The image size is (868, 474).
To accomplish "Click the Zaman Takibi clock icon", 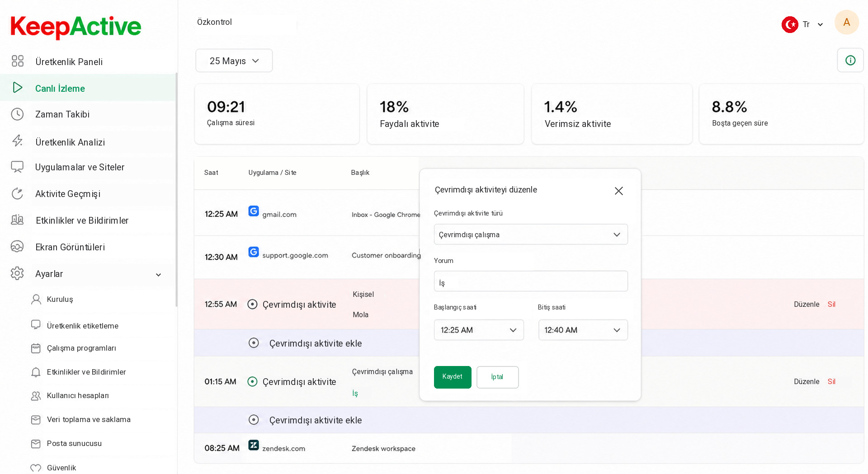I will (17, 114).
